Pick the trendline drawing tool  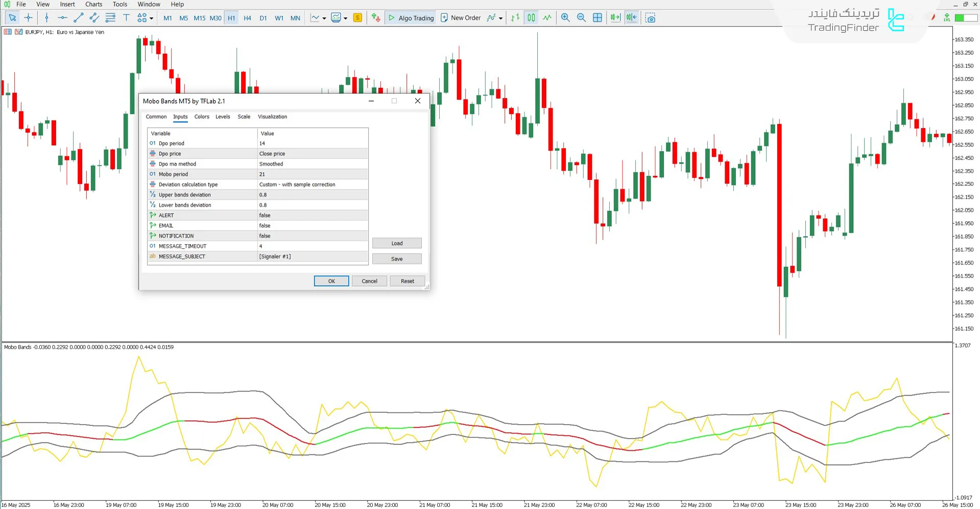(x=78, y=18)
